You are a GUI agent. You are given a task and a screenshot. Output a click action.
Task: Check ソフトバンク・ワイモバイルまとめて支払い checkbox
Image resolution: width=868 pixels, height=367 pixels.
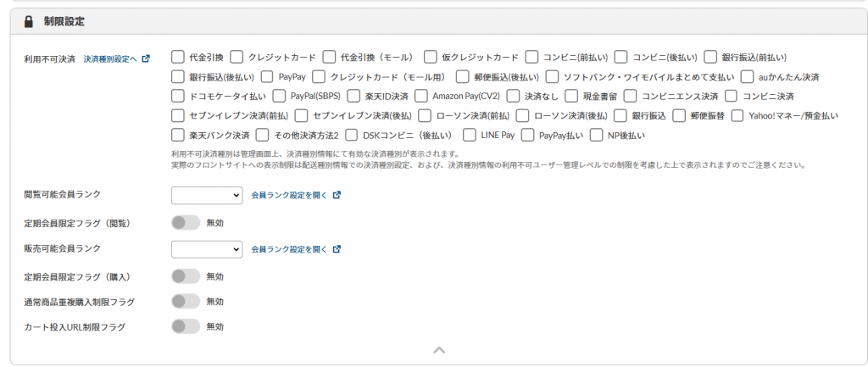(552, 76)
